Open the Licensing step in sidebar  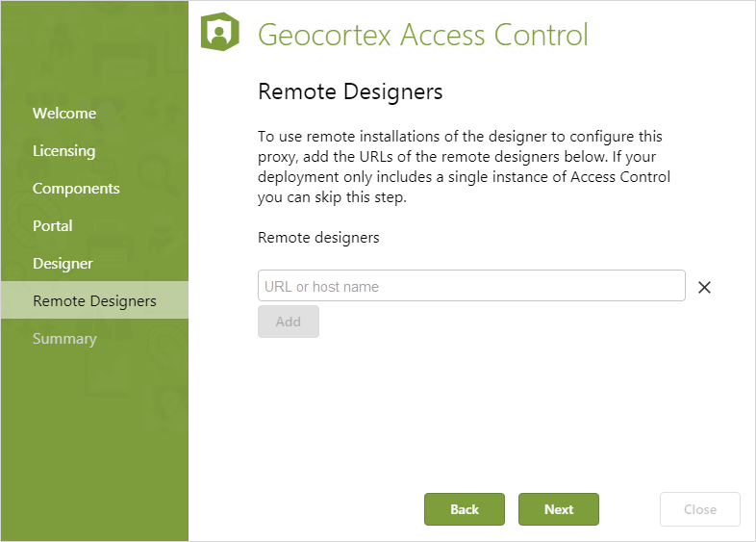[x=64, y=150]
